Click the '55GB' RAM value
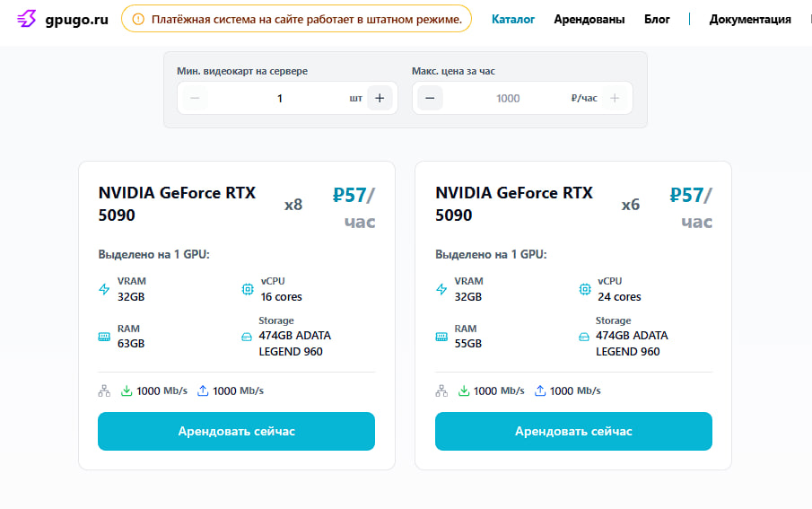Viewport: 812px width, 509px height. coord(468,344)
